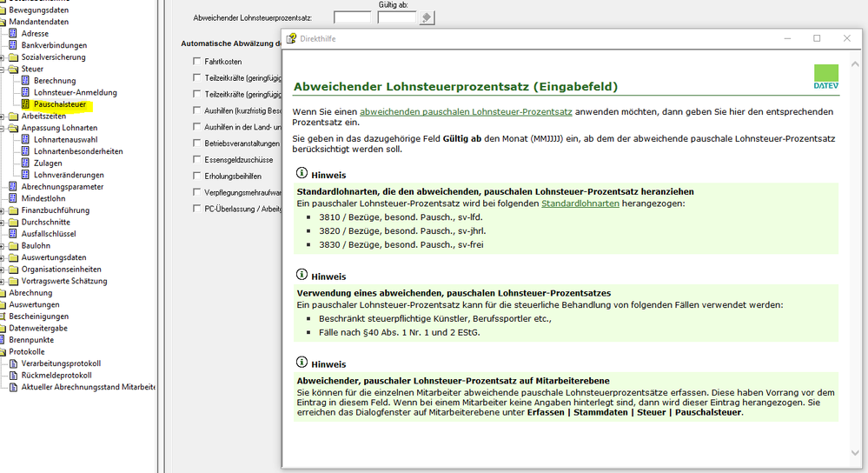The height and width of the screenshot is (473, 868).
Task: Maximize the Direkthilfe window
Action: (817, 38)
